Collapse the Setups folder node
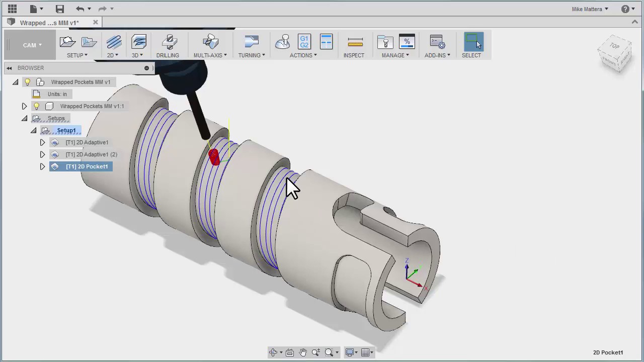 [x=24, y=118]
